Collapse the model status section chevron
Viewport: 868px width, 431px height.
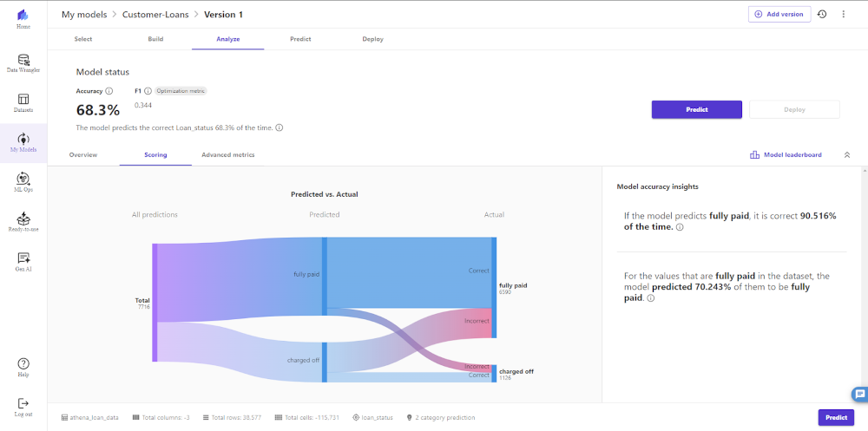coord(847,155)
